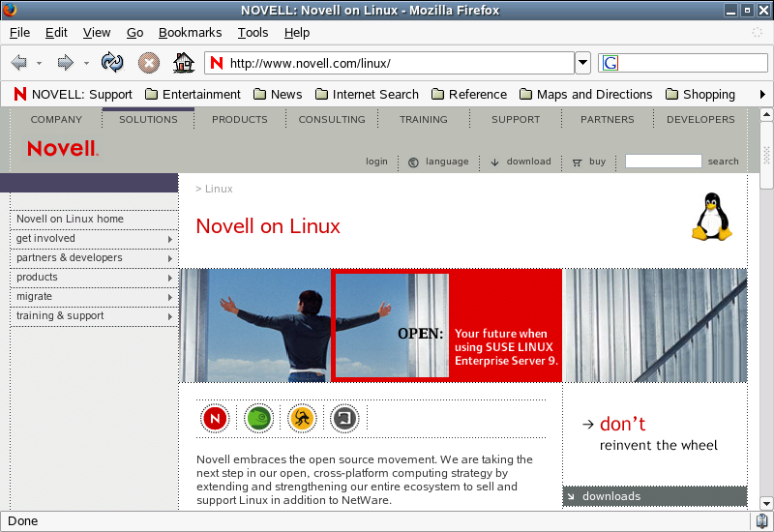The width and height of the screenshot is (774, 532).
Task: Open the Help menu
Action: tap(297, 33)
